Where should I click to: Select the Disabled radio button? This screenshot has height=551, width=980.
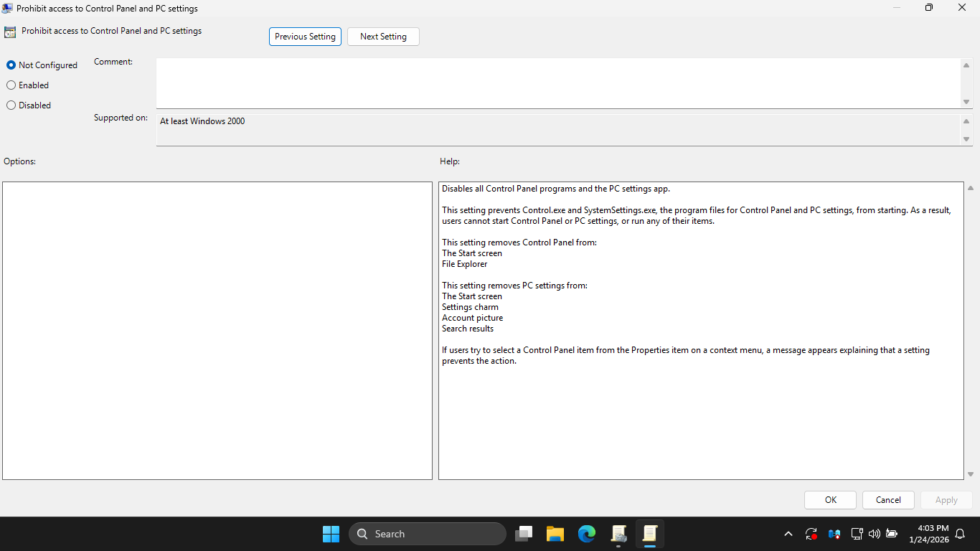(11, 105)
